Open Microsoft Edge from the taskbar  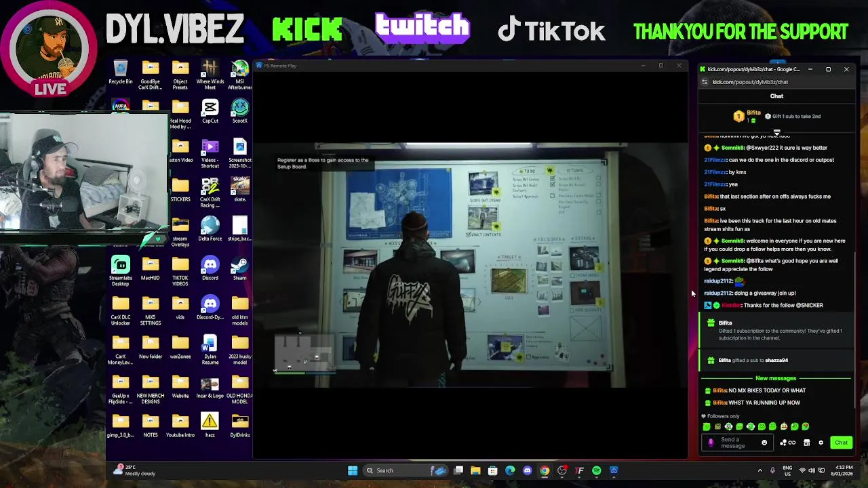[510, 470]
